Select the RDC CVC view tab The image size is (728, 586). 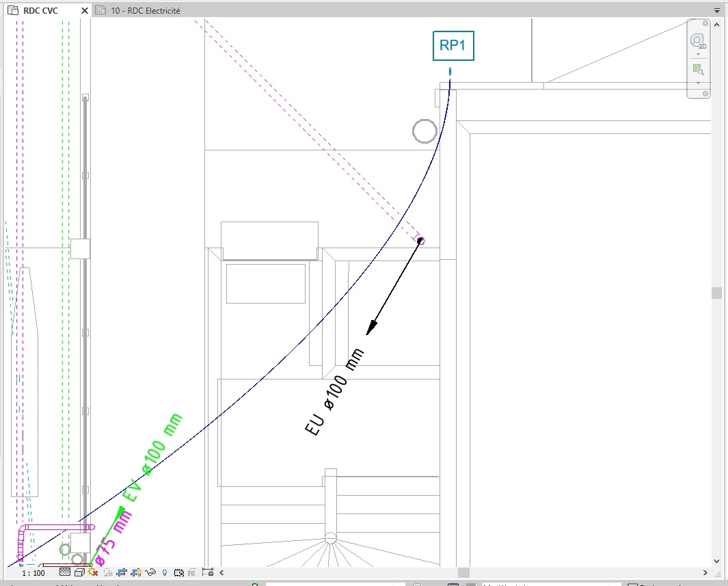[40, 10]
